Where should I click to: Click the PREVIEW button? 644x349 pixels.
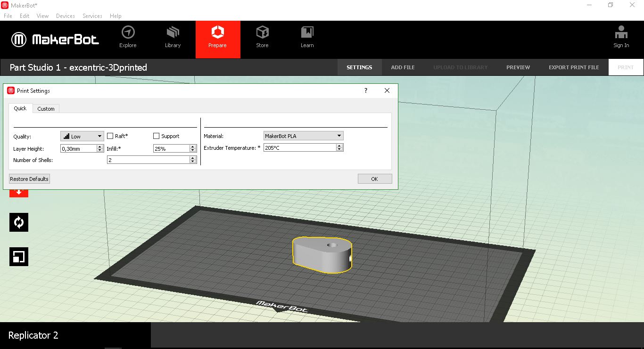click(518, 67)
